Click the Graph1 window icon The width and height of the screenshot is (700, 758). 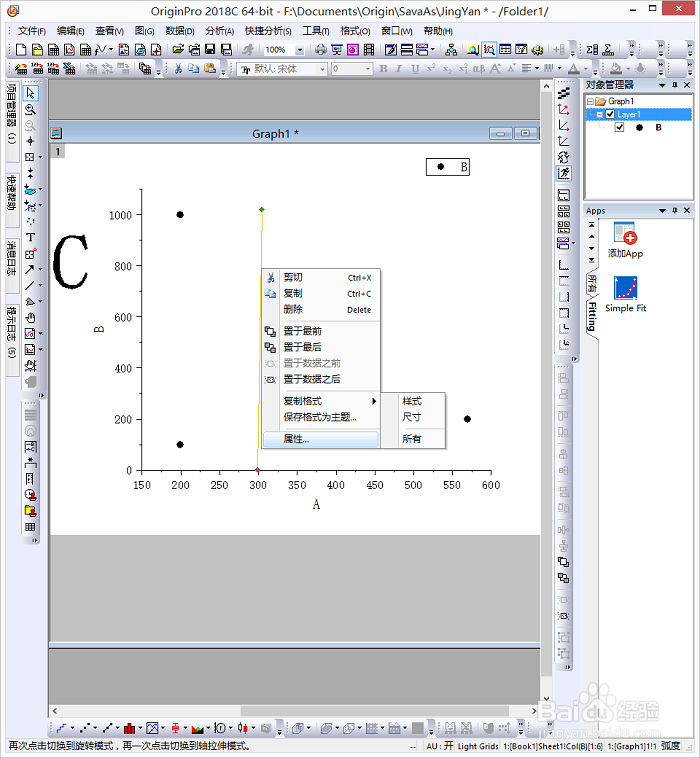[56, 133]
